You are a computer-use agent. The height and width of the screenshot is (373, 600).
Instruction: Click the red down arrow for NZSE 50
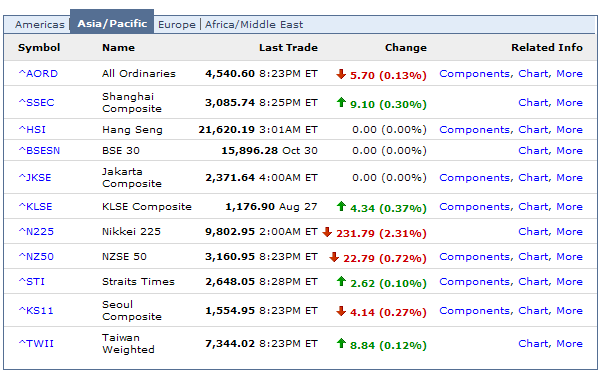point(334,257)
